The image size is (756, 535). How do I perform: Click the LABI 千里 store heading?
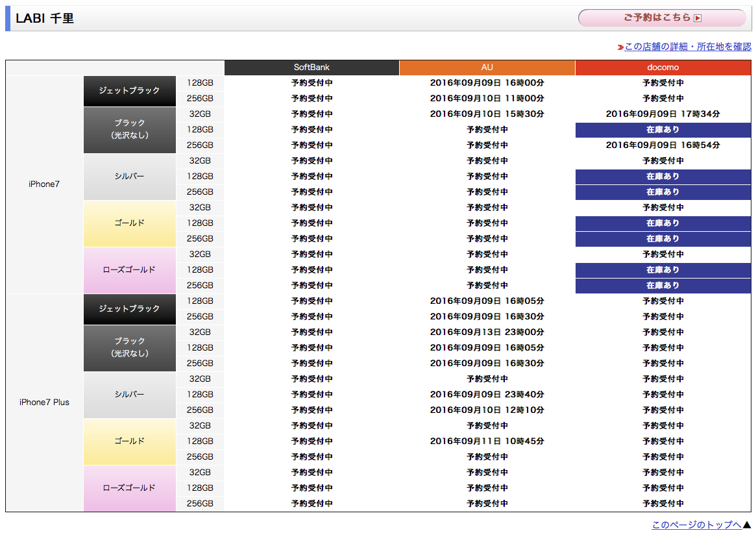click(x=45, y=18)
